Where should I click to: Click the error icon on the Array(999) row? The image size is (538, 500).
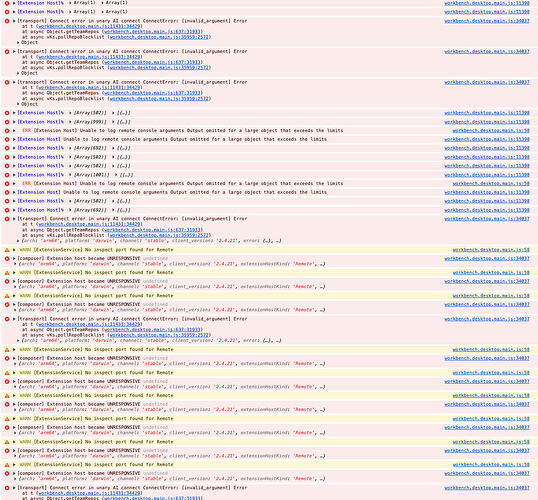coord(7,122)
